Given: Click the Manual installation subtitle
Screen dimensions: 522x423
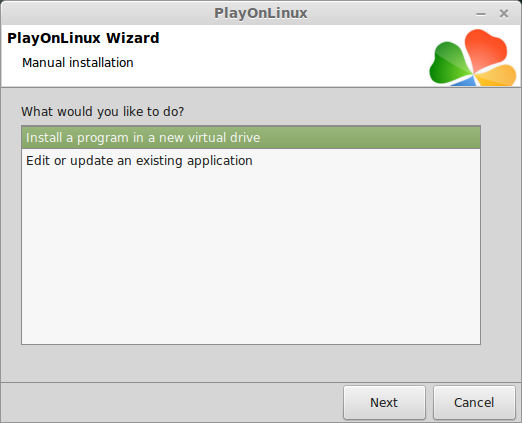Looking at the screenshot, I should pyautogui.click(x=78, y=63).
